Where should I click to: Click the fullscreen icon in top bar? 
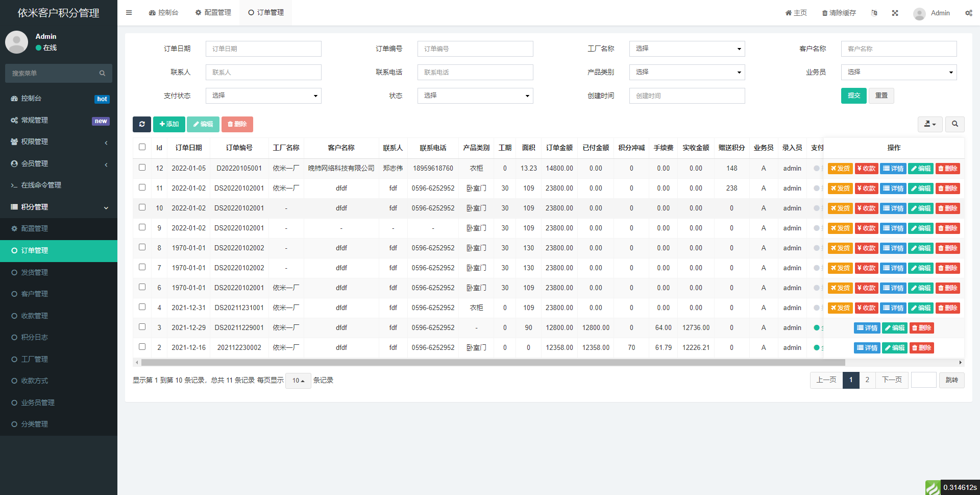(895, 13)
